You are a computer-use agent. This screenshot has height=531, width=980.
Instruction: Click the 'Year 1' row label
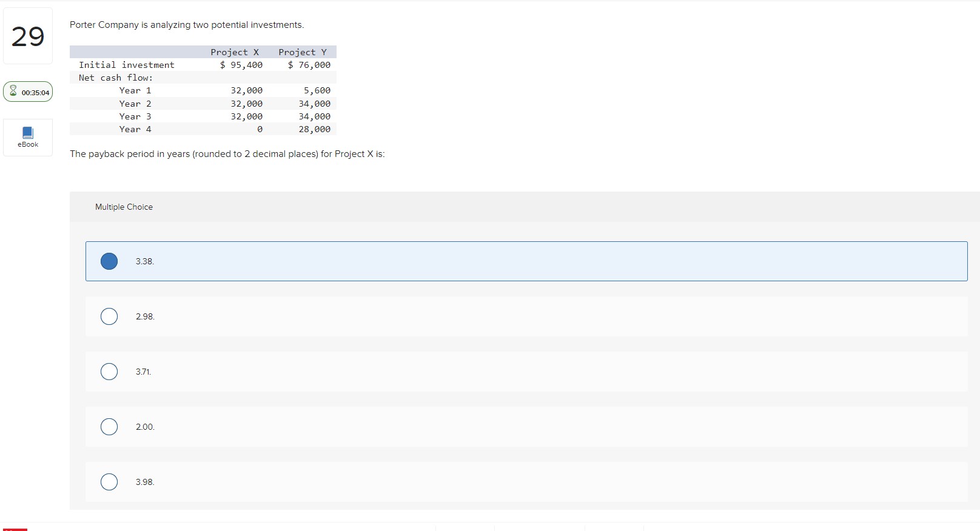point(135,90)
